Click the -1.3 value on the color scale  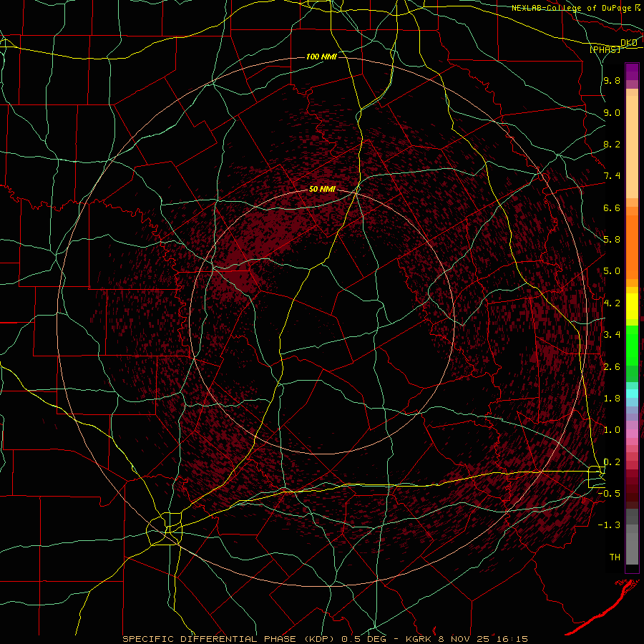tap(609, 525)
